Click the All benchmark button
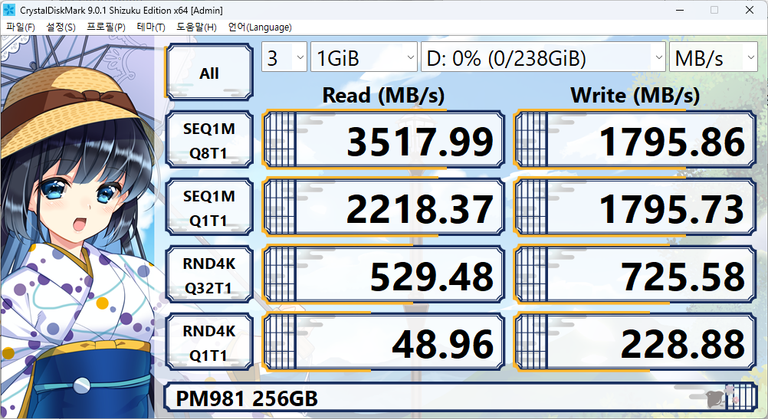Image resolution: width=768 pixels, height=419 pixels. point(209,72)
